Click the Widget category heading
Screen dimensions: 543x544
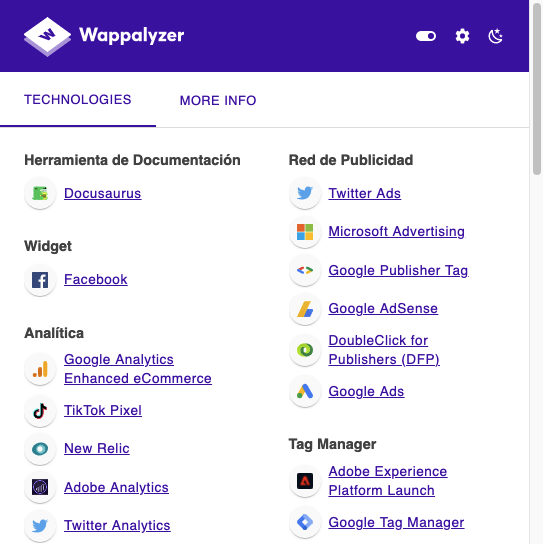48,246
